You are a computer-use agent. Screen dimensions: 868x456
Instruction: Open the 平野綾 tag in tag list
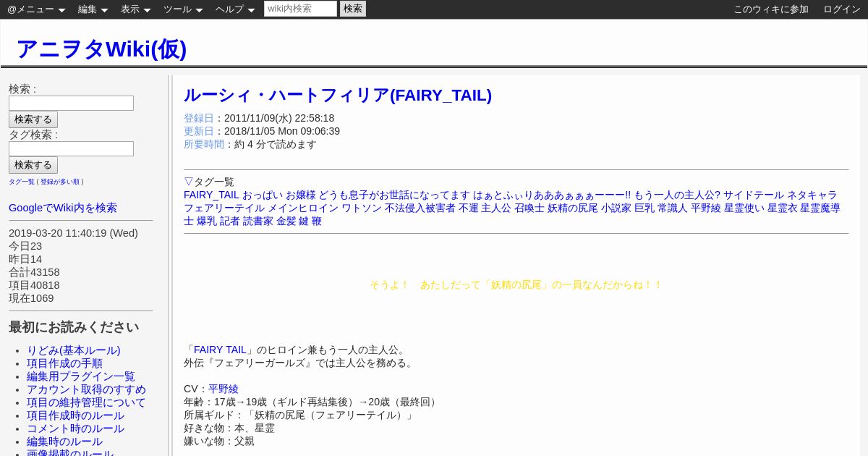[706, 208]
